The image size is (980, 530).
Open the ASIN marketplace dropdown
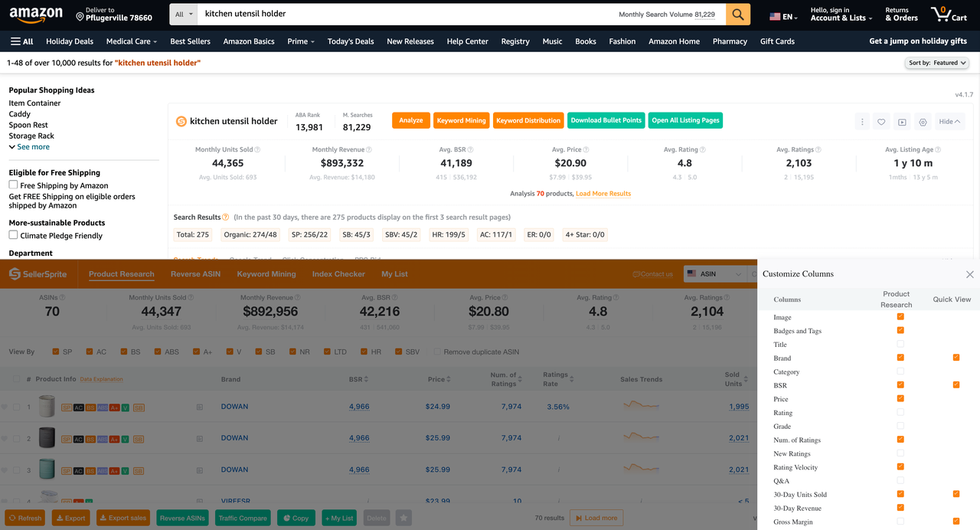(x=717, y=274)
